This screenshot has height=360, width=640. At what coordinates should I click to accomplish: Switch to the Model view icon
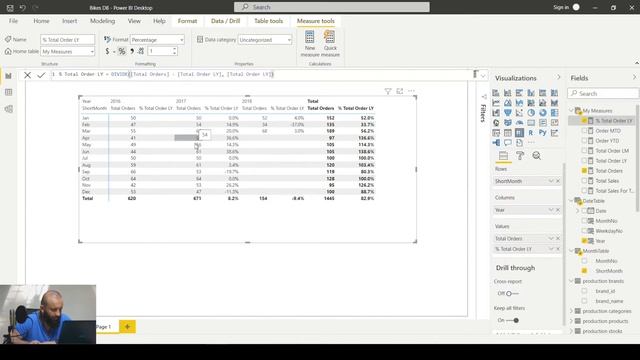(x=9, y=109)
